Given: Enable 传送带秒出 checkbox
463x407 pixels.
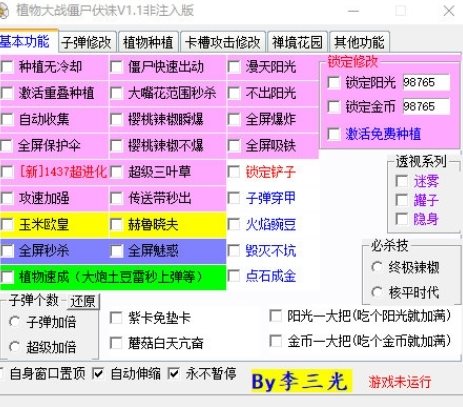Looking at the screenshot, I should [116, 198].
